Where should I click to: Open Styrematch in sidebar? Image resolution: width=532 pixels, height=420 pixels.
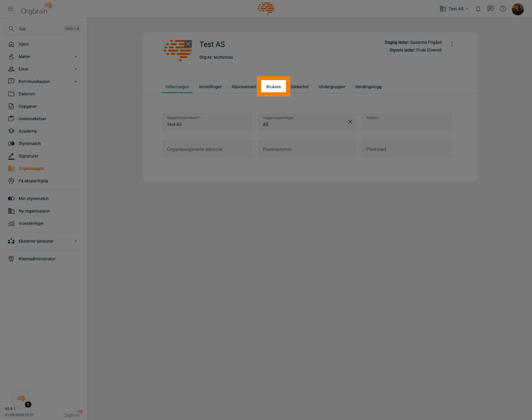point(44,144)
